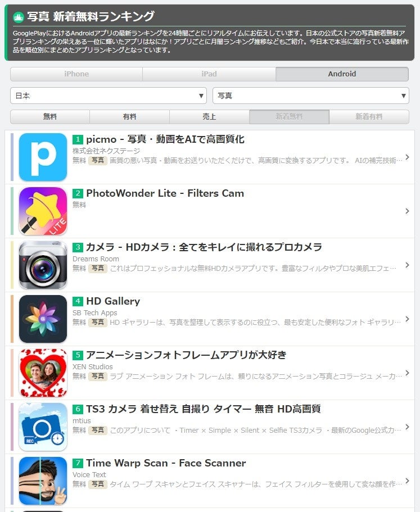
Task: Click developer name XEN Studios
Action: [x=92, y=366]
